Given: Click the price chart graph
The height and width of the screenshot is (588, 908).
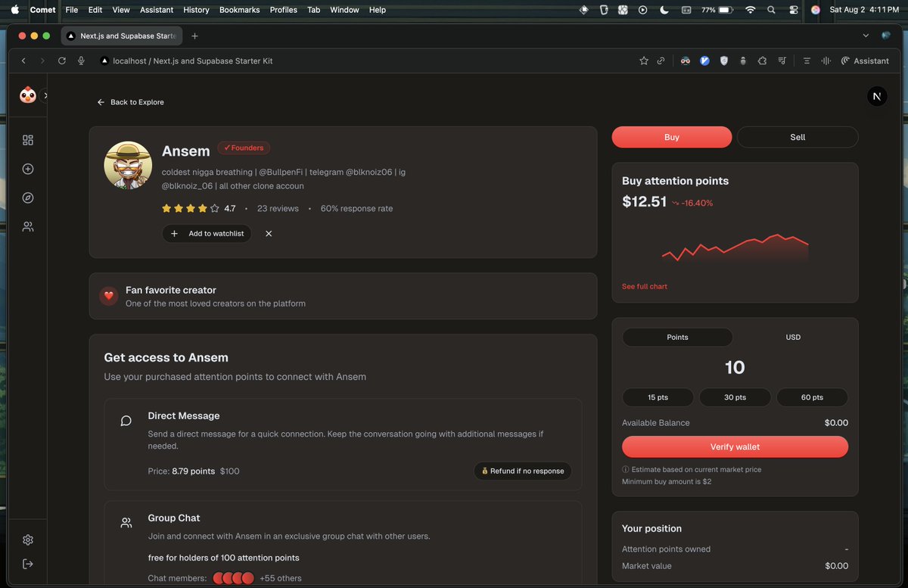Looking at the screenshot, I should 735,248.
